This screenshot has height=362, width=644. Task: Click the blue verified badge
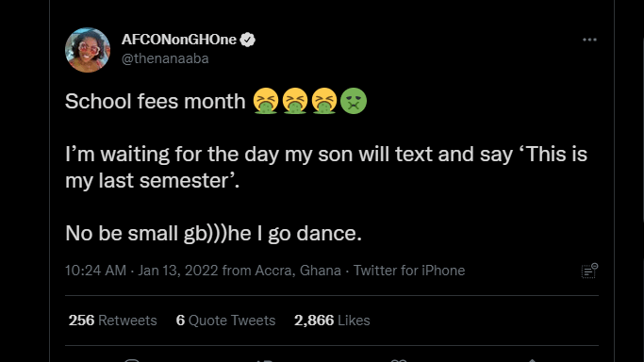click(247, 40)
